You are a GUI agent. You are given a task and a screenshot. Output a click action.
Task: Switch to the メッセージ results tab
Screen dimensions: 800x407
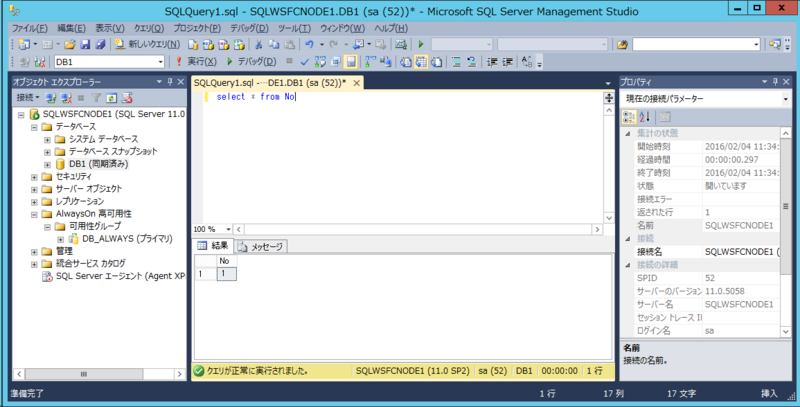point(262,246)
